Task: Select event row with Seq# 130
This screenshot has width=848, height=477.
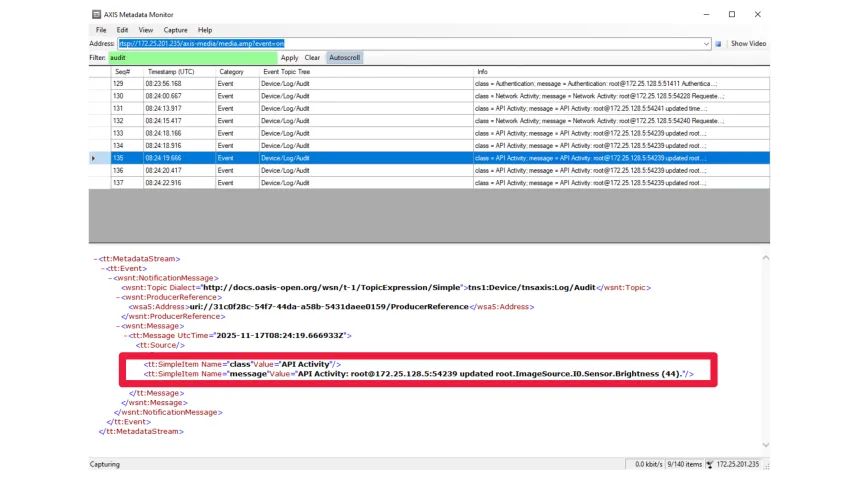Action: (x=429, y=96)
